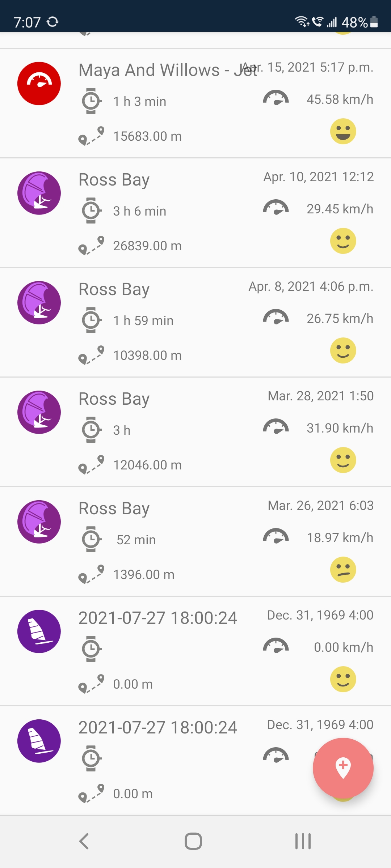The image size is (391, 868).
Task: Tap the kitesurf icon for the Mar. 26 session
Action: pos(39,522)
